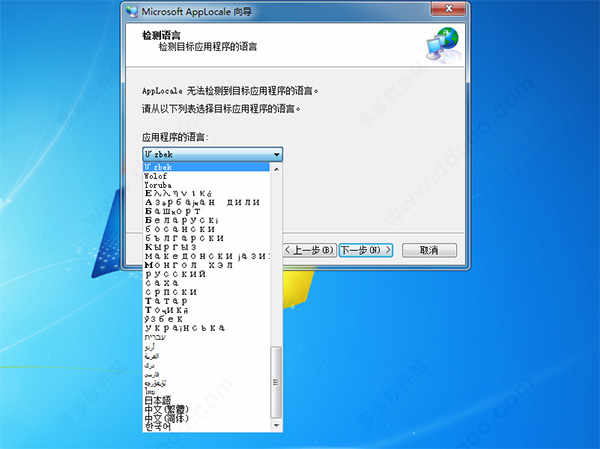Select 中文(繁體) in the language list
Viewport: 600px width, 449px height.
[x=207, y=409]
